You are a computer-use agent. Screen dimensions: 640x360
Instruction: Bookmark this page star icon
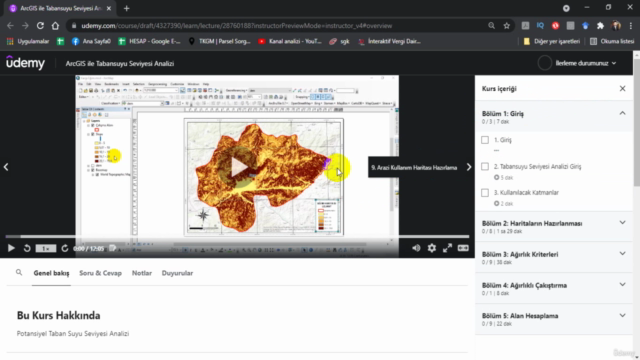pyautogui.click(x=507, y=26)
